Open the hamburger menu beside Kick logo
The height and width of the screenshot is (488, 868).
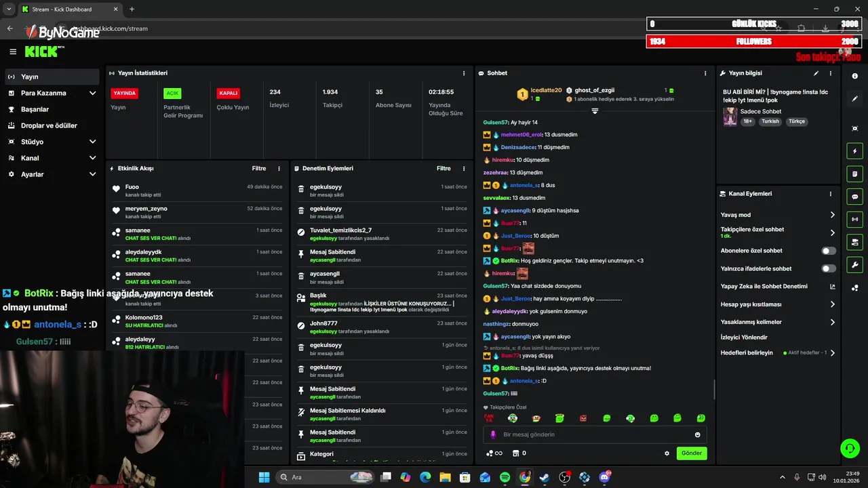(x=13, y=52)
